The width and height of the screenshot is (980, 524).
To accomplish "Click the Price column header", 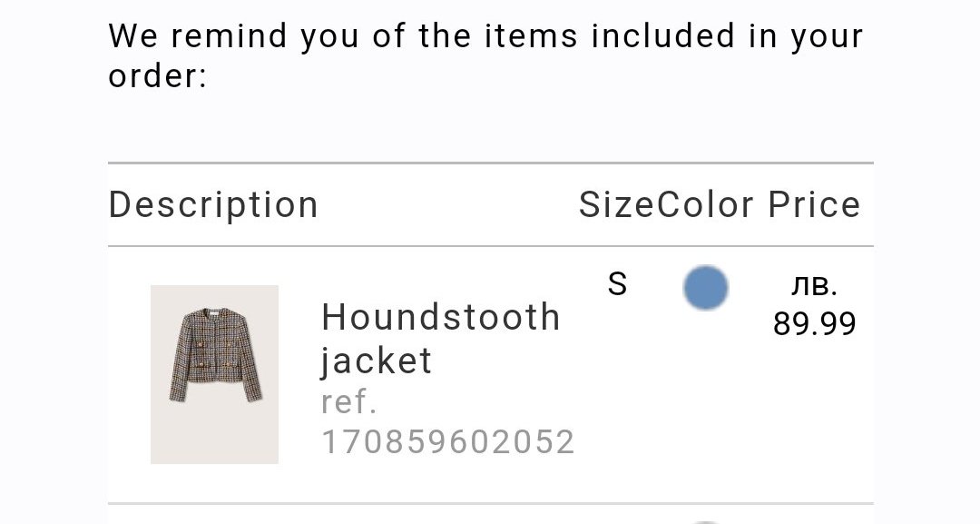I will [814, 205].
